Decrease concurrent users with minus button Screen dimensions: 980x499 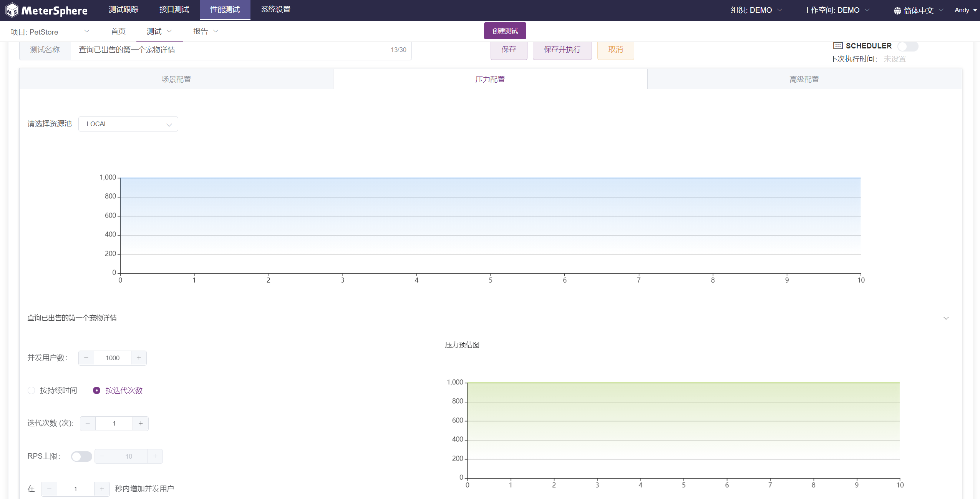[x=86, y=358]
